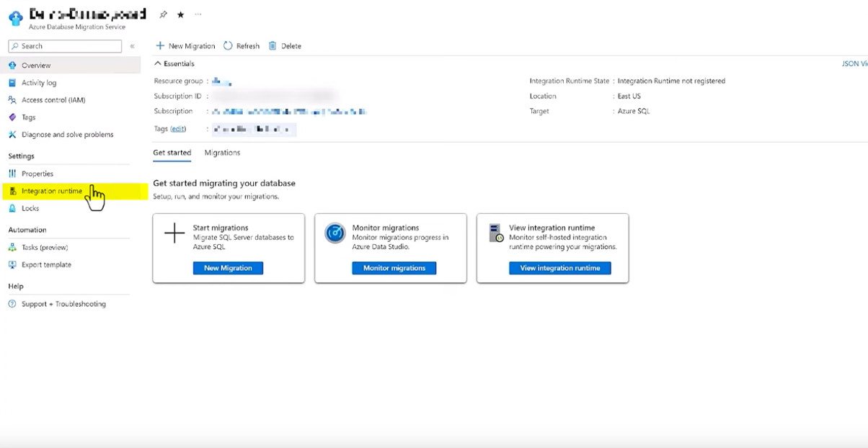Click the New Migration toolbar command
Viewport: 868px width, 448px height.
point(185,46)
